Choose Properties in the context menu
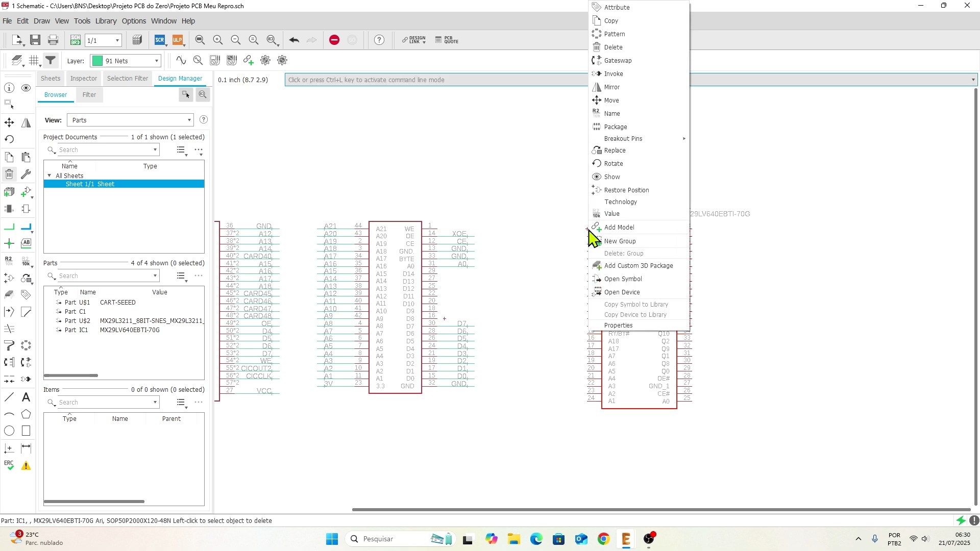The height and width of the screenshot is (551, 980). coord(639,325)
